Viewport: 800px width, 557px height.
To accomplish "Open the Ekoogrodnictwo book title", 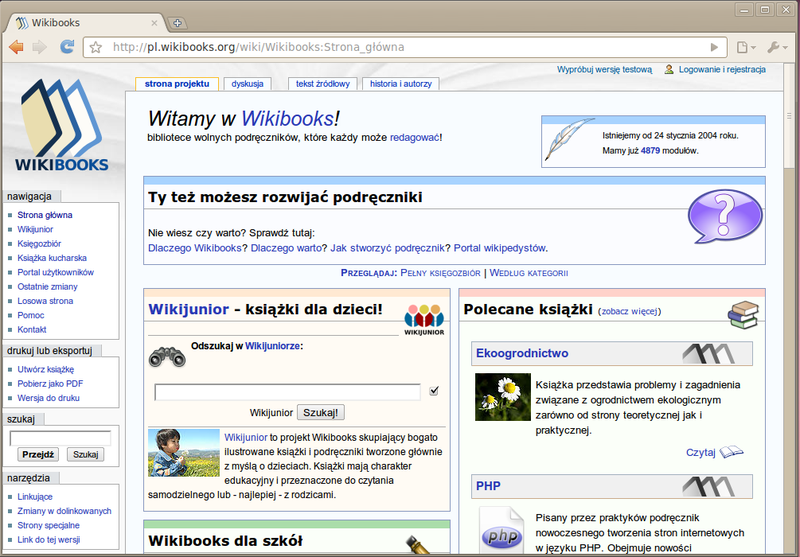I will 522,353.
